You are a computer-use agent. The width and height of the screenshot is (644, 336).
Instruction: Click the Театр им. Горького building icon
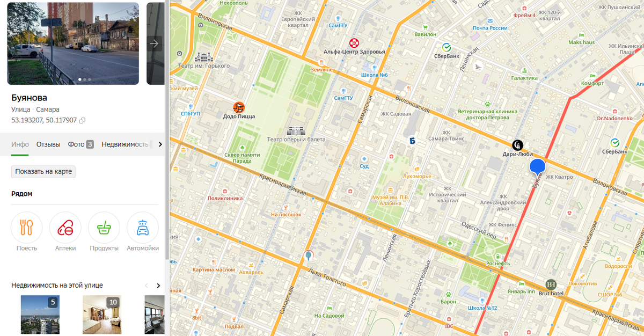click(204, 57)
